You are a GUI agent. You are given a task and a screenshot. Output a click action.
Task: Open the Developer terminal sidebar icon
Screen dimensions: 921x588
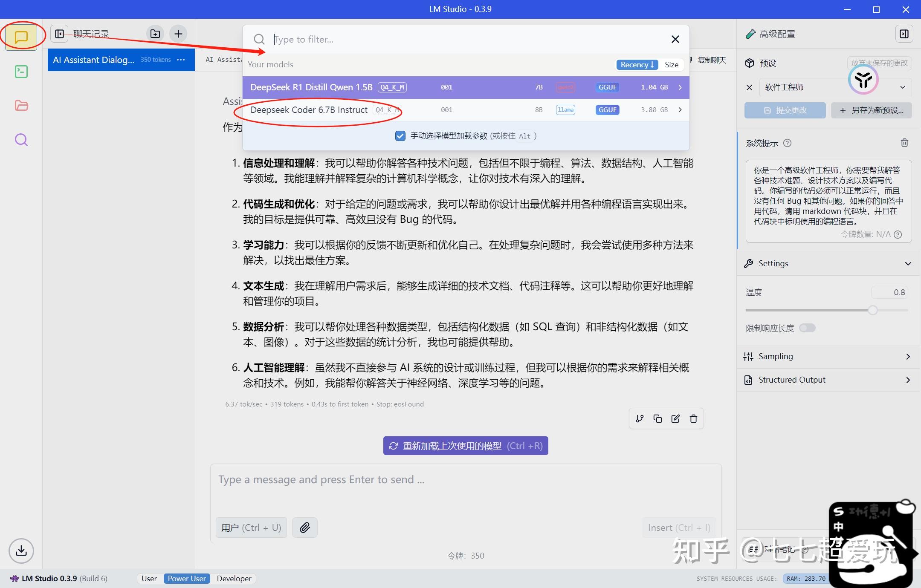click(x=21, y=71)
